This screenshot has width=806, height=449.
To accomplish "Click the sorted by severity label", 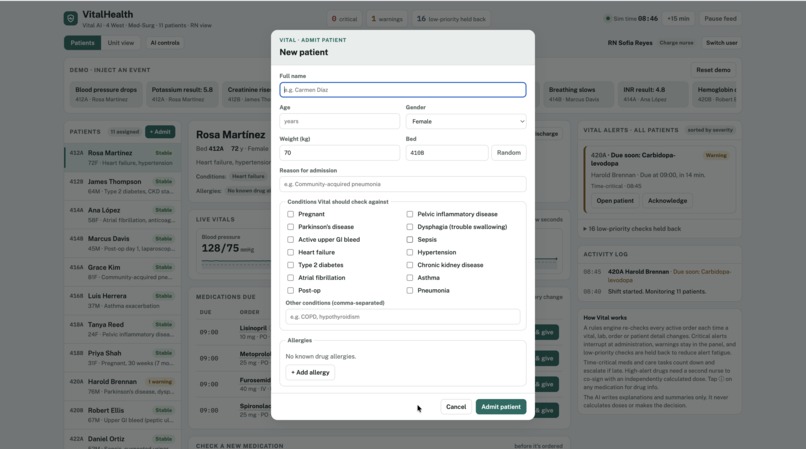I will point(710,130).
